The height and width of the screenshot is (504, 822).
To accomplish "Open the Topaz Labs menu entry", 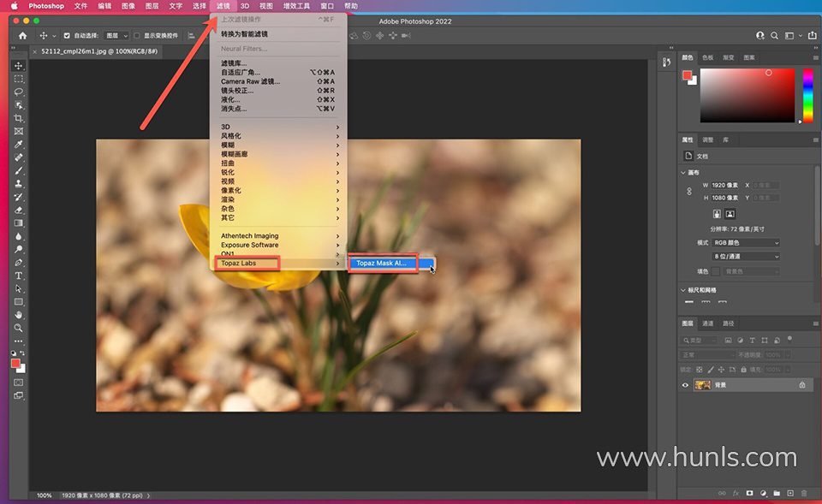I will coord(278,263).
